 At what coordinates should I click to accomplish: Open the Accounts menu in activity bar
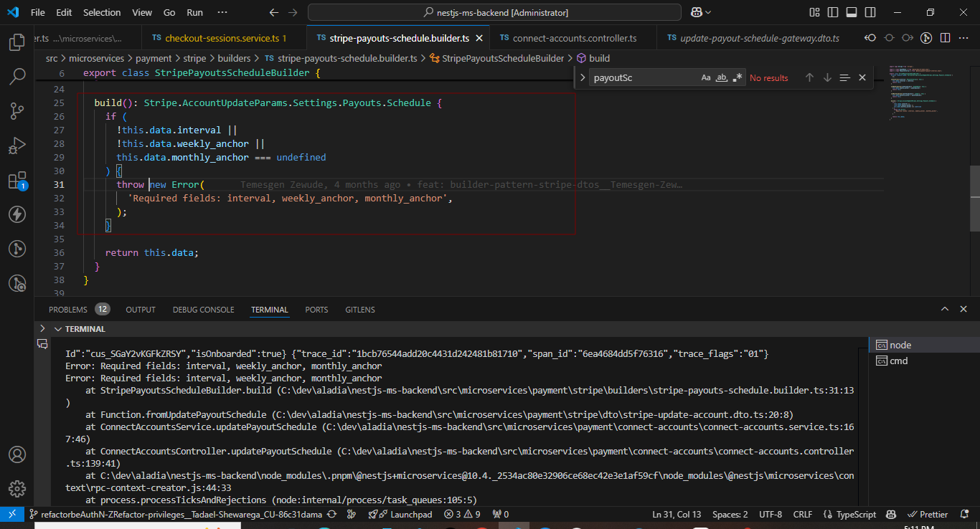pyautogui.click(x=17, y=454)
